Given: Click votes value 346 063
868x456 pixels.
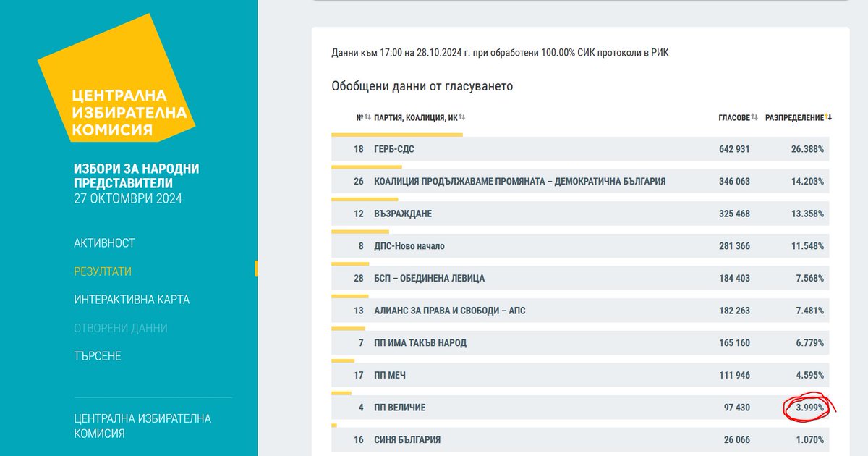Looking at the screenshot, I should (733, 182).
